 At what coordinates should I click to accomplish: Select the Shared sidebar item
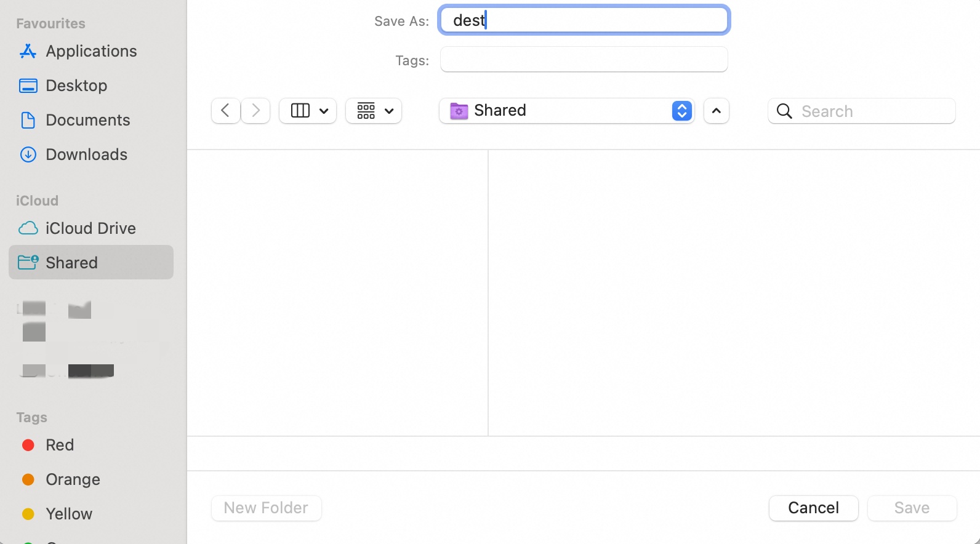(x=71, y=263)
